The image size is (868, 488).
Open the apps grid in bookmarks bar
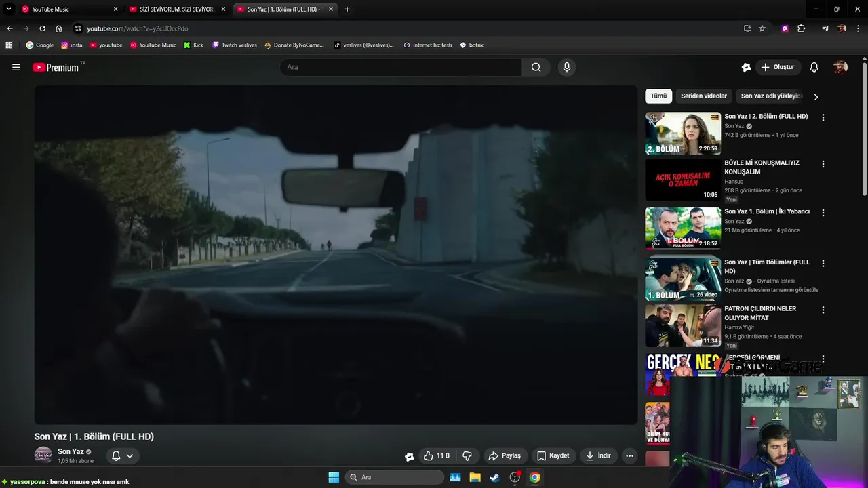tap(9, 45)
